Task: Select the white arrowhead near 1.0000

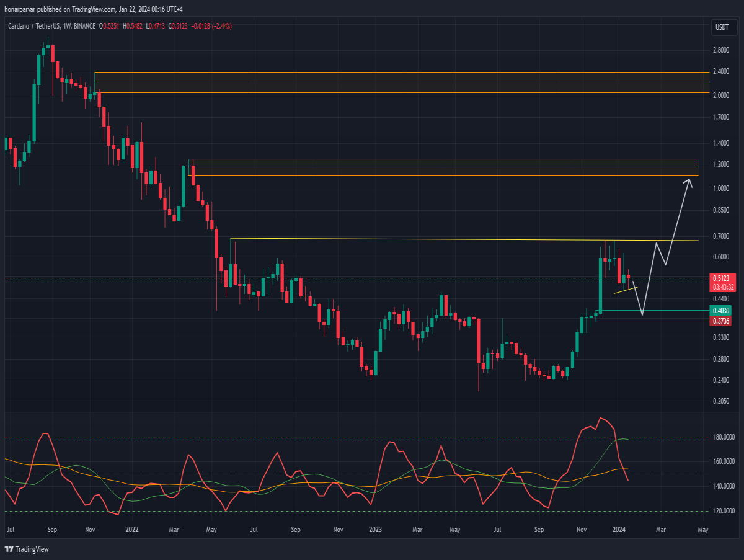Action: (x=688, y=183)
